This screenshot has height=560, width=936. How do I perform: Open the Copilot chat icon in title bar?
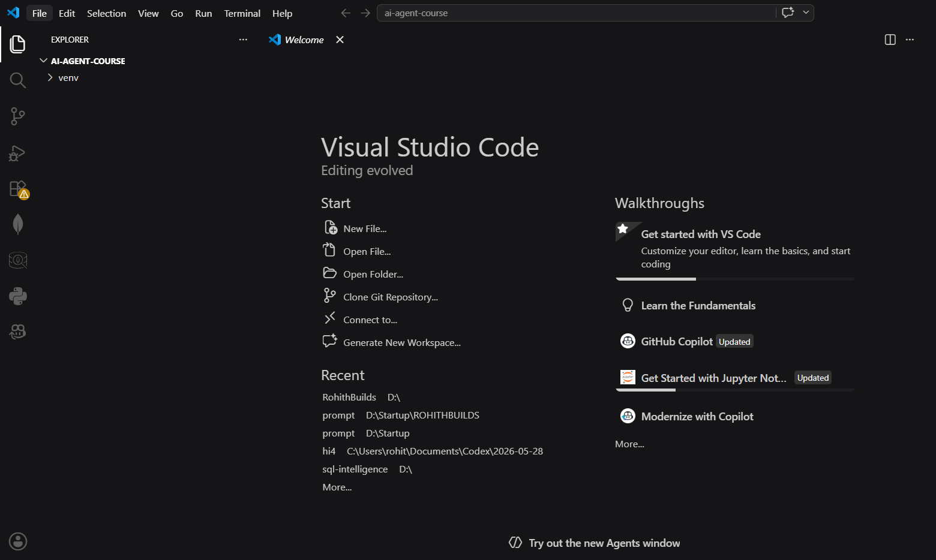pos(788,13)
